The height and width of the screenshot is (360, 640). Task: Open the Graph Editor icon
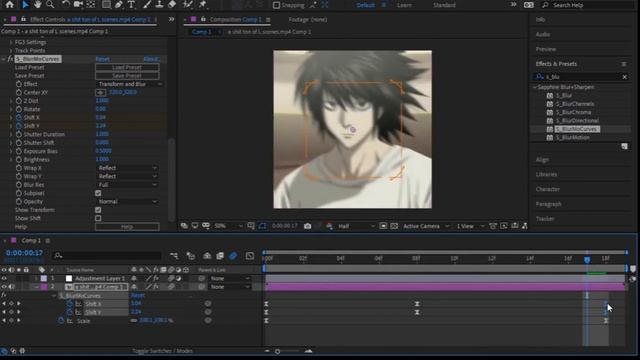pyautogui.click(x=250, y=256)
